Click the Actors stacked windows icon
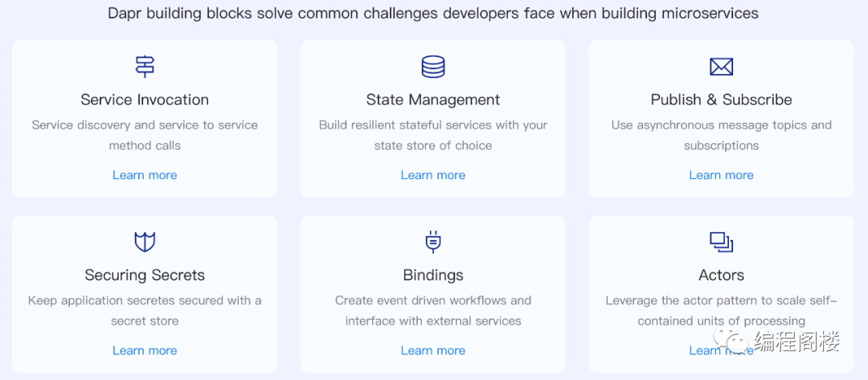 721,243
